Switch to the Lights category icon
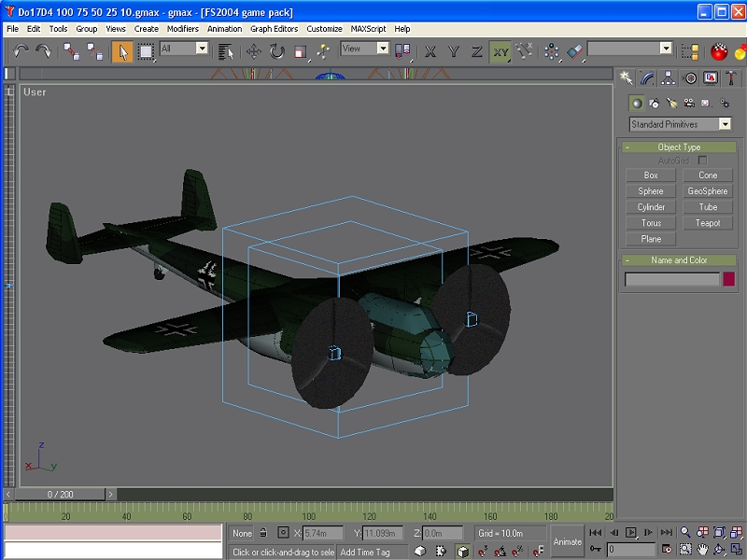The height and width of the screenshot is (560, 747). point(671,103)
